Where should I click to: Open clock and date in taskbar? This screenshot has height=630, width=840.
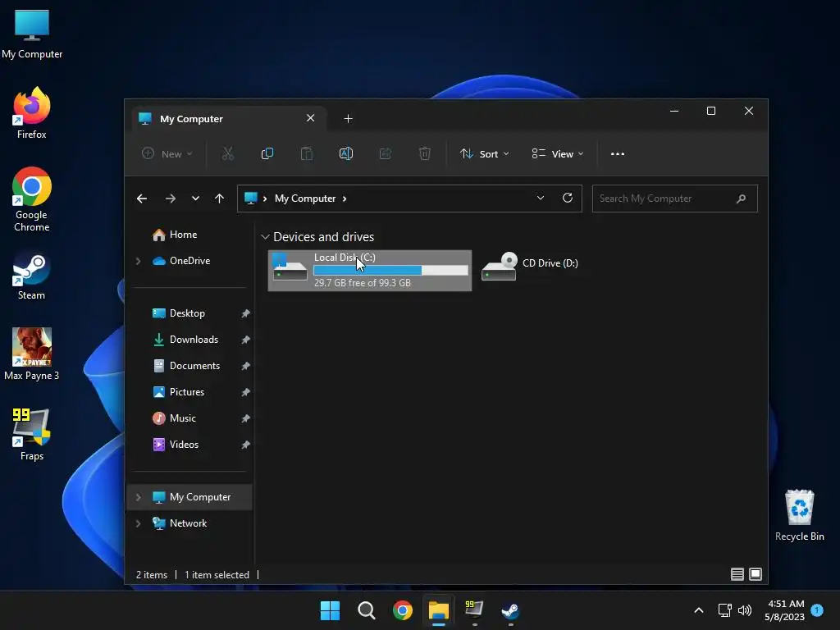pyautogui.click(x=786, y=610)
